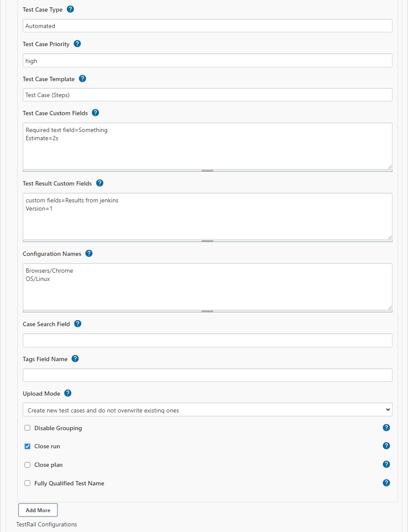Click the TestRail Configurations label
Screen dimensions: 408x532
click(47, 524)
